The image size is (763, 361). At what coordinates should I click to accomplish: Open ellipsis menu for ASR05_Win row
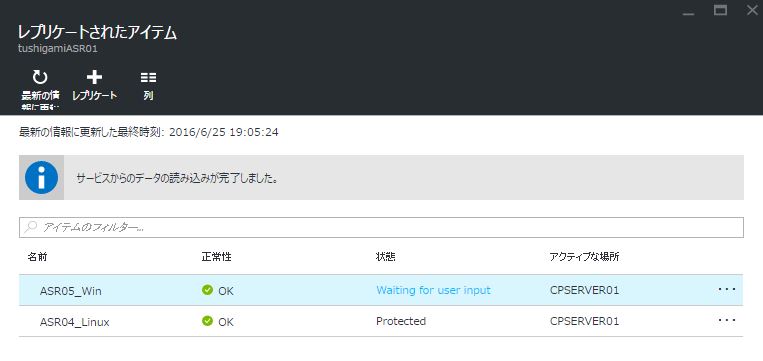pos(727,289)
